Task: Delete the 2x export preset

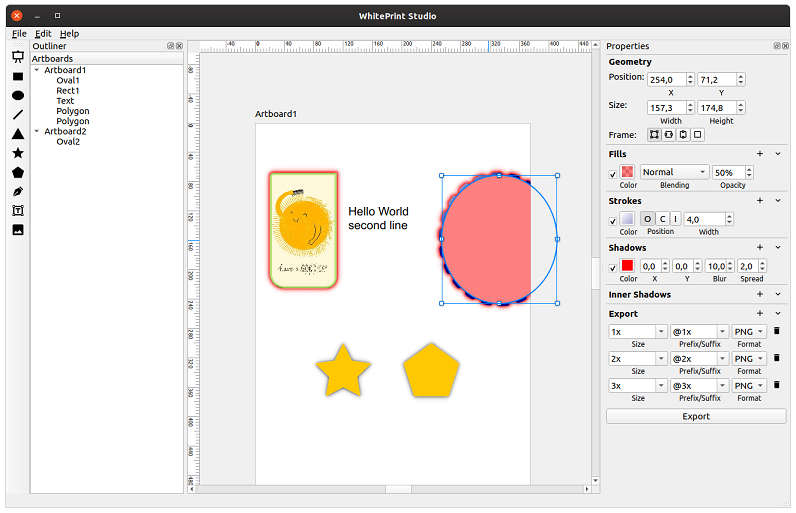Action: coord(776,358)
